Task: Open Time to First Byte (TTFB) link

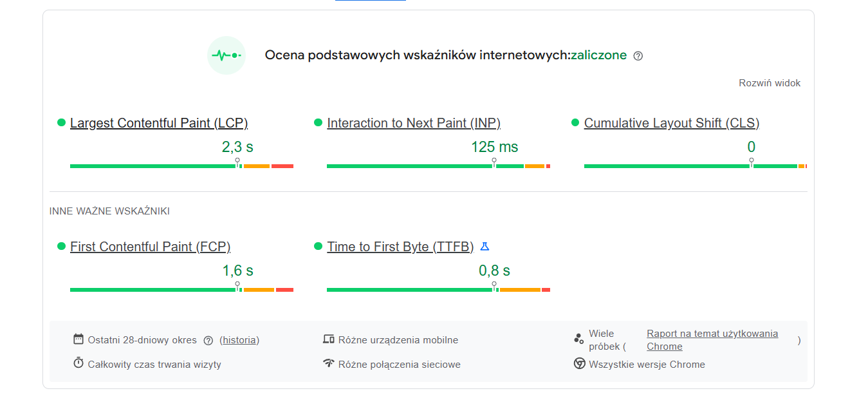Action: pyautogui.click(x=400, y=247)
